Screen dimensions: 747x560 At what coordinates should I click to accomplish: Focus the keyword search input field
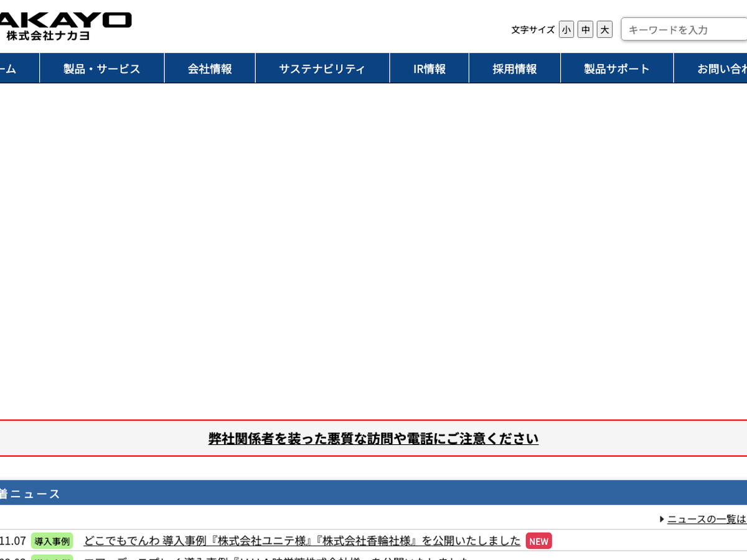click(x=685, y=30)
